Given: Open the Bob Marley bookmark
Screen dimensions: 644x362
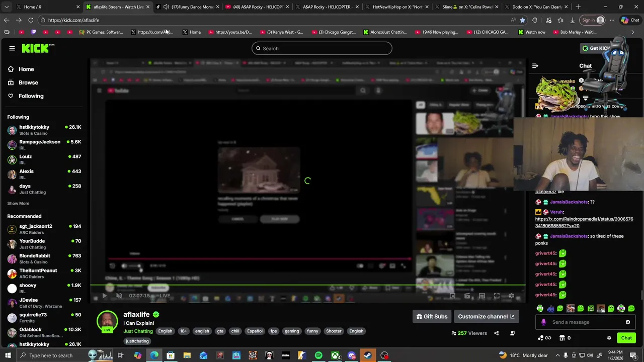Looking at the screenshot, I should [575, 32].
